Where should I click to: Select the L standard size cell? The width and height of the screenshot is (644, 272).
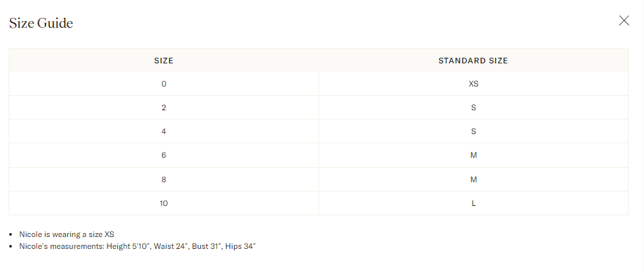(473, 203)
